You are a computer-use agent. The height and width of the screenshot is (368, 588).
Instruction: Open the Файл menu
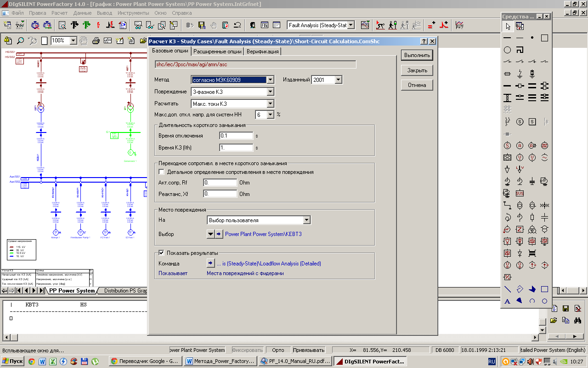coord(18,13)
